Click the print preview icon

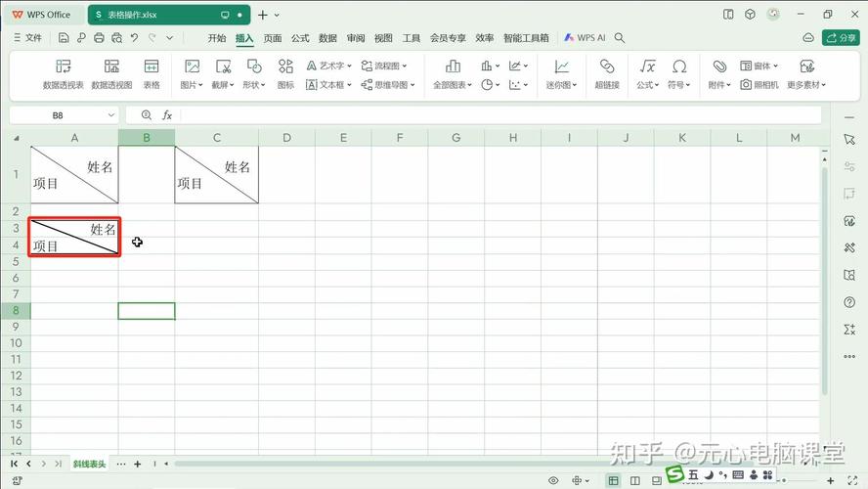(116, 38)
